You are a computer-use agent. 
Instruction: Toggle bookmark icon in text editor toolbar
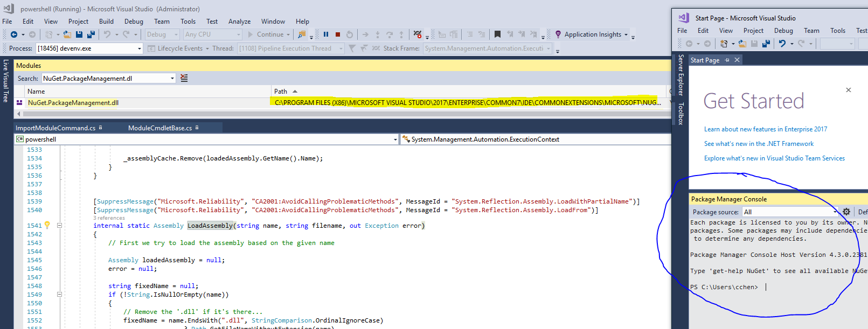coord(497,34)
